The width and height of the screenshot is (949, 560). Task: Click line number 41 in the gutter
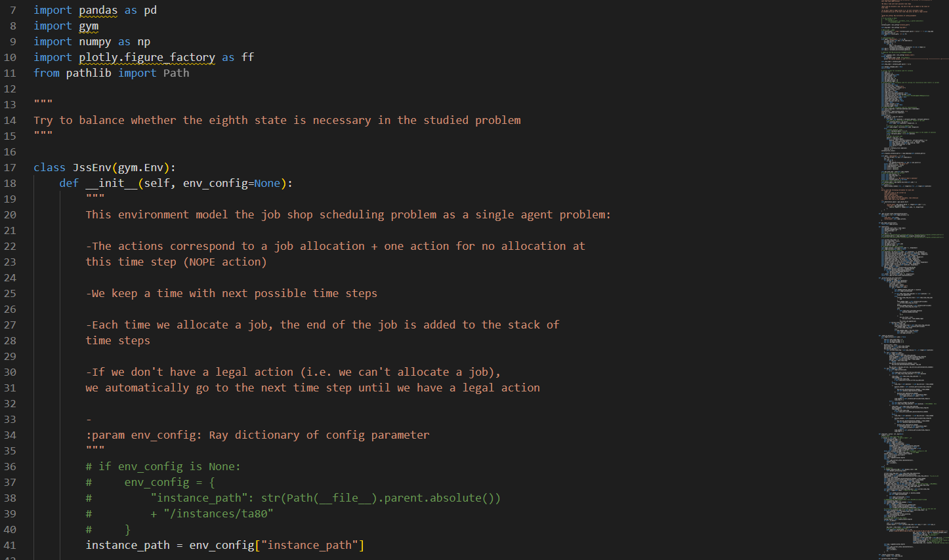pyautogui.click(x=10, y=546)
